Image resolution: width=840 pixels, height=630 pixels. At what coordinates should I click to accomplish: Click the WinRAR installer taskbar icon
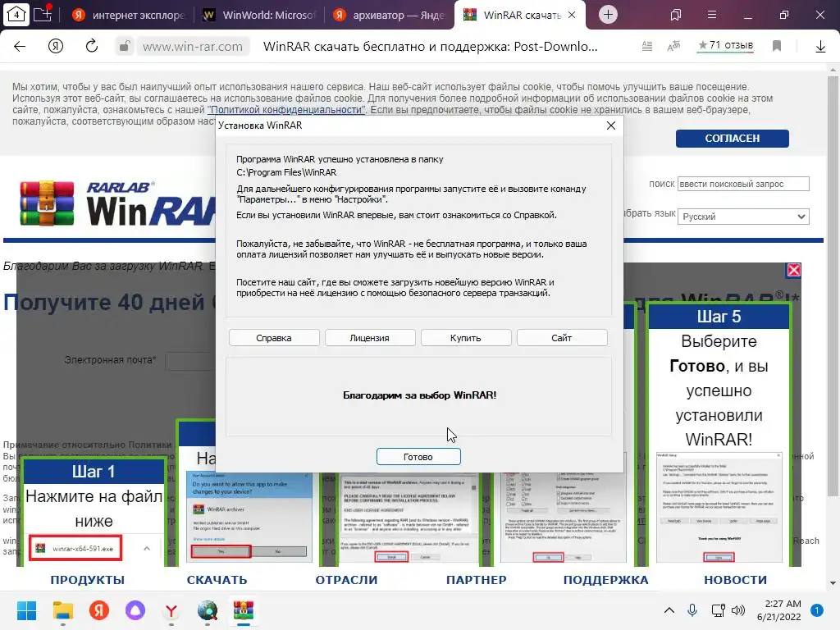[244, 610]
